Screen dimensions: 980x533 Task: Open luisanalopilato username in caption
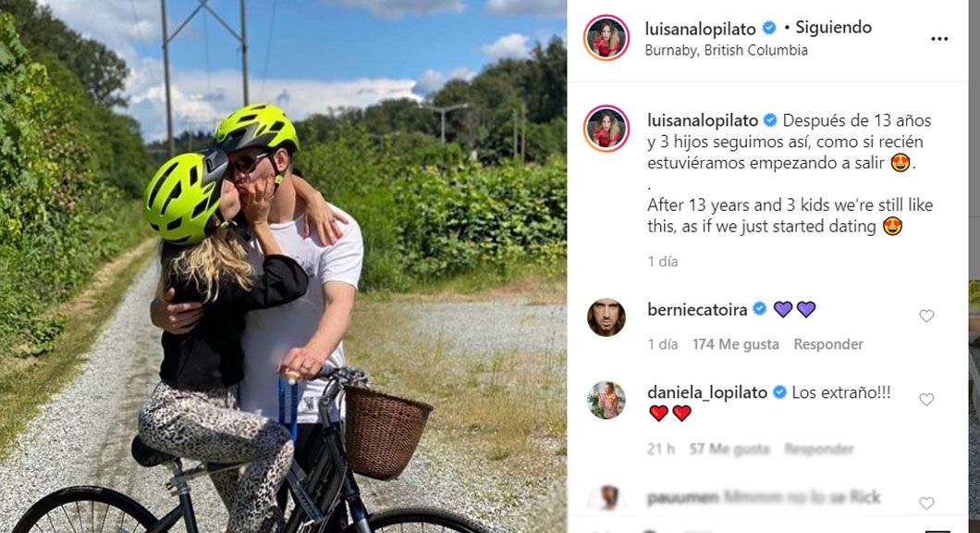pos(703,120)
